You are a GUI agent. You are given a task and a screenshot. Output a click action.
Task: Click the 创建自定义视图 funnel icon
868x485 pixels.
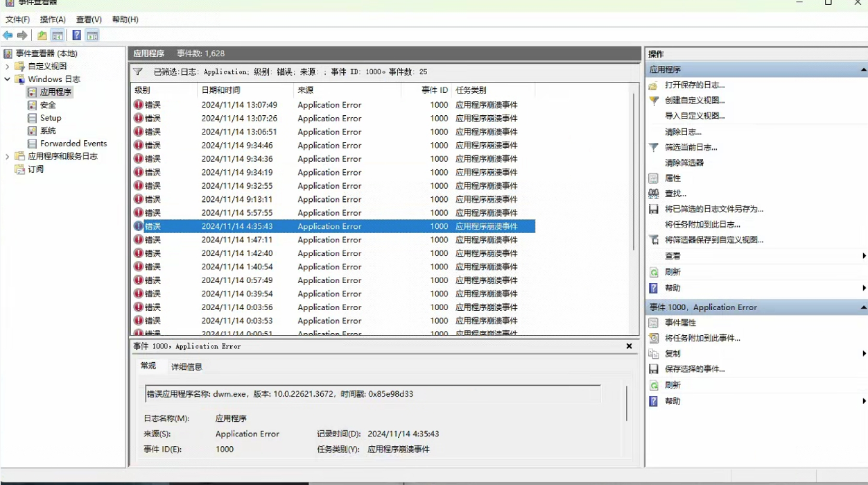pyautogui.click(x=653, y=101)
